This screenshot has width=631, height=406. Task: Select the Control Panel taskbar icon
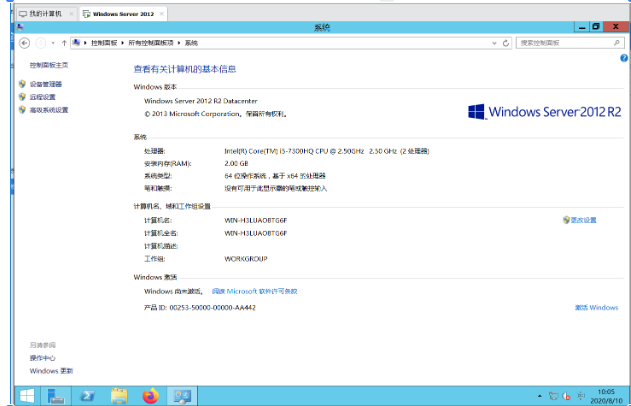point(182,396)
